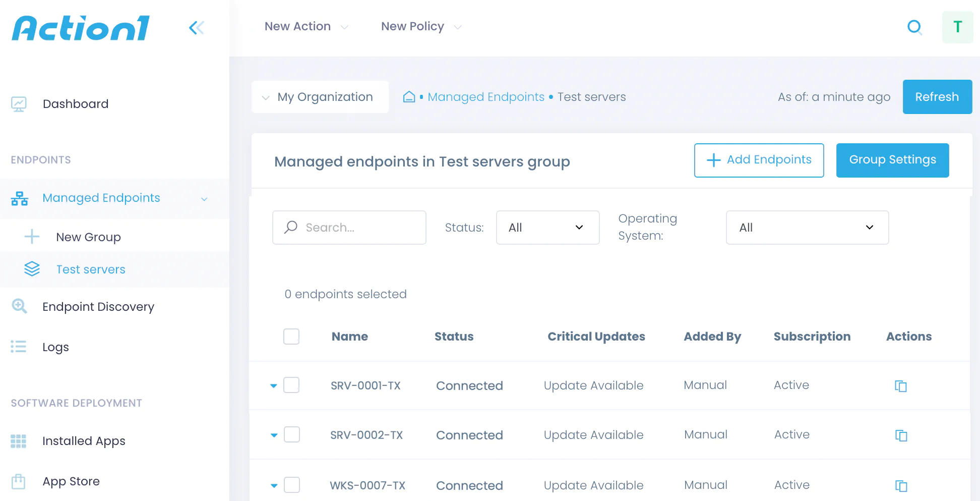Open Installed Apps in the sidebar
Viewport: 980px width, 501px height.
(84, 441)
